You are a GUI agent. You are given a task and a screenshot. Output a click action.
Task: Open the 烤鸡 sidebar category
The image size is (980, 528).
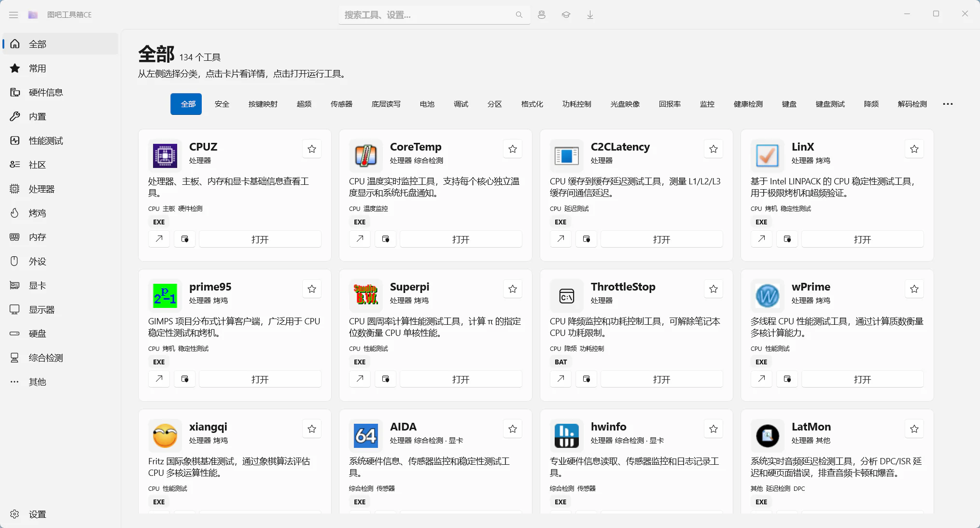60,213
